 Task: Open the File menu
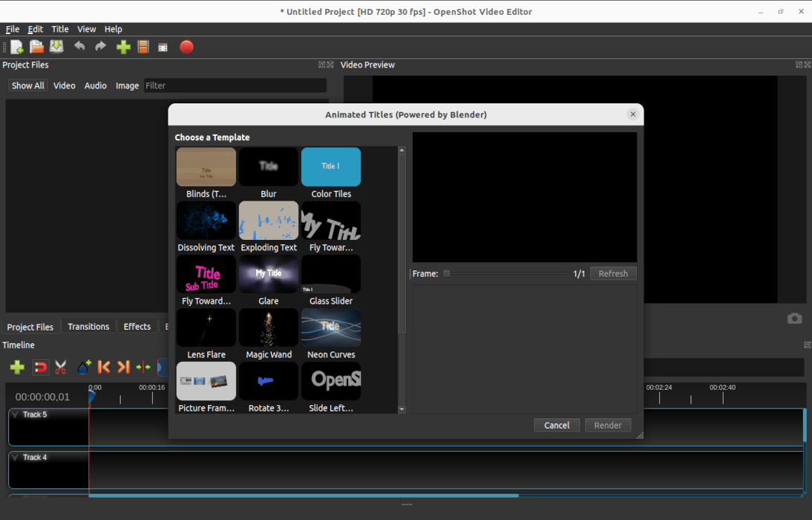click(x=12, y=29)
